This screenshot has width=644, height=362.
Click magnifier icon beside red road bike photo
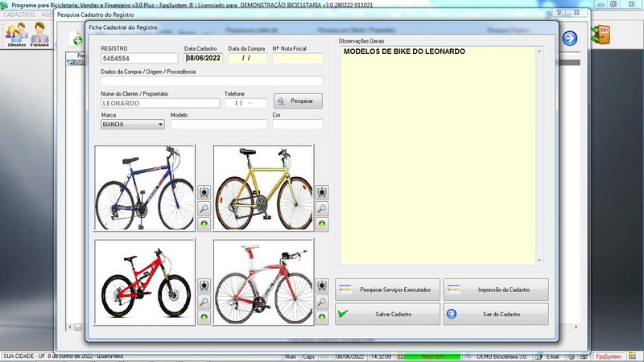click(322, 302)
